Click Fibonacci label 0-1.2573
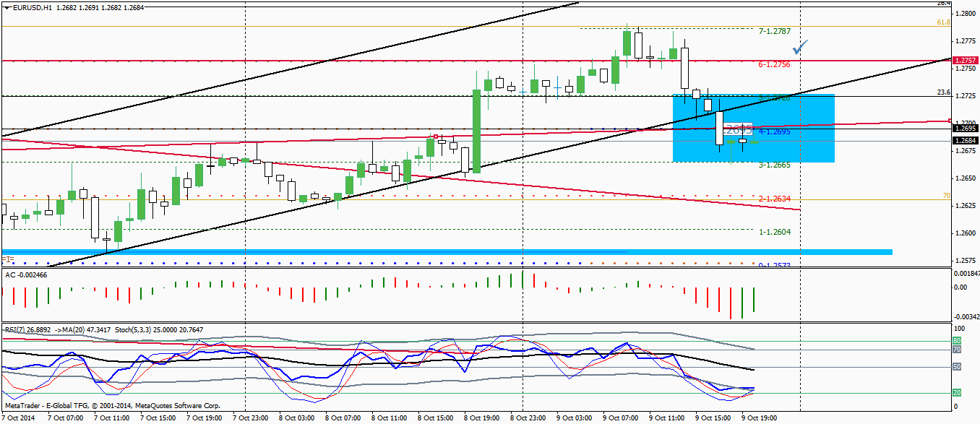980x424 pixels. [775, 265]
